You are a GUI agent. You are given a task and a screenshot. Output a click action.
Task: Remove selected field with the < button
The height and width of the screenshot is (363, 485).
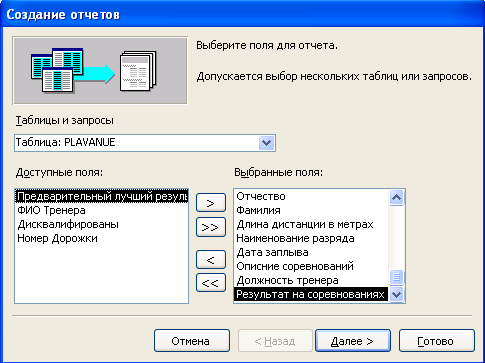pyautogui.click(x=211, y=260)
